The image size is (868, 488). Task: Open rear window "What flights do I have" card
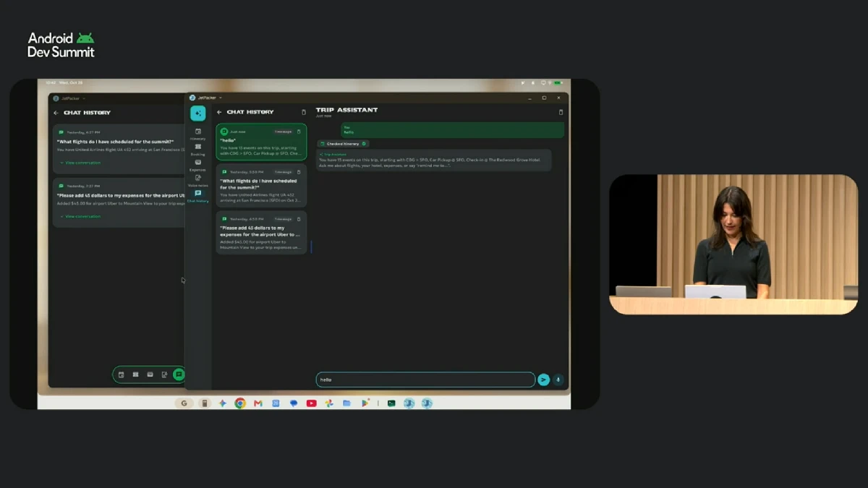click(119, 149)
